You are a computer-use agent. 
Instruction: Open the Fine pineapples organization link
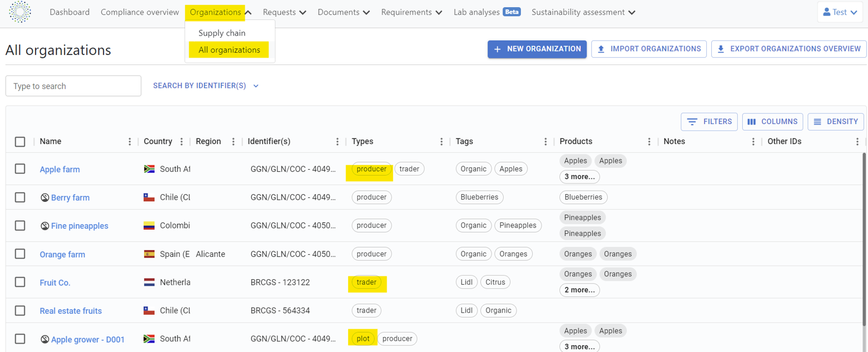(80, 226)
